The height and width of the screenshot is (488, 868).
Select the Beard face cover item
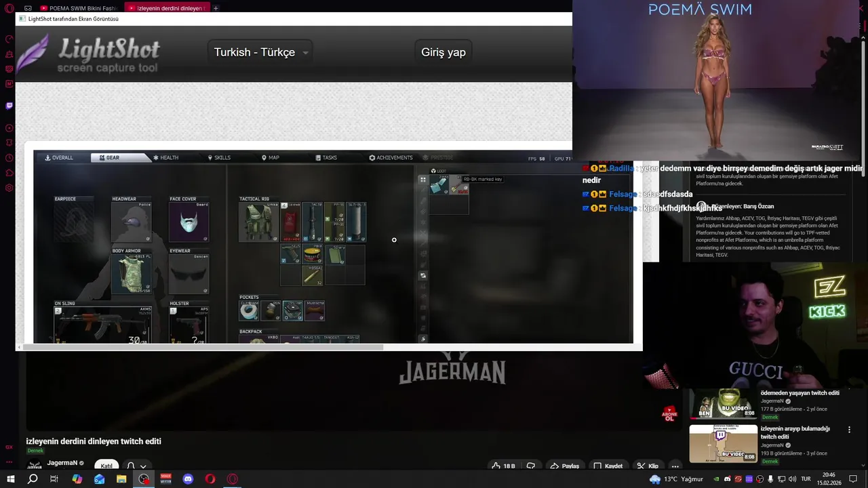[x=189, y=222]
